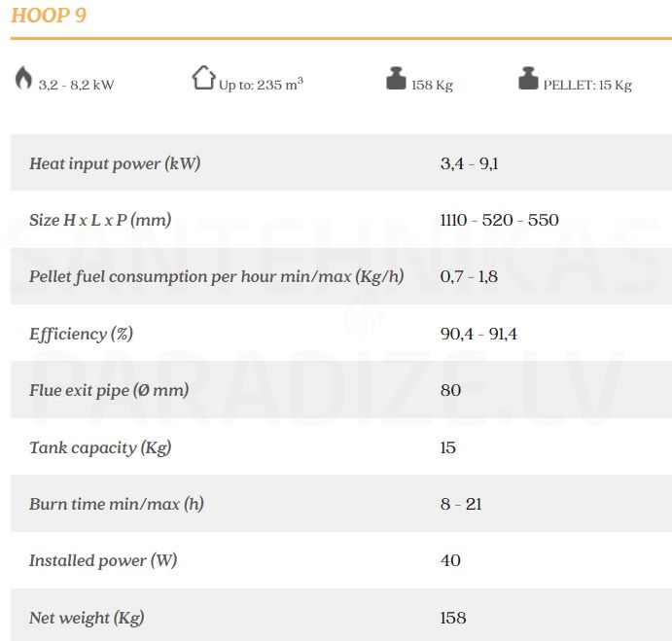Click the 3,4 - 9,1 heat input value
Screen dimensions: 672x641
click(x=470, y=163)
